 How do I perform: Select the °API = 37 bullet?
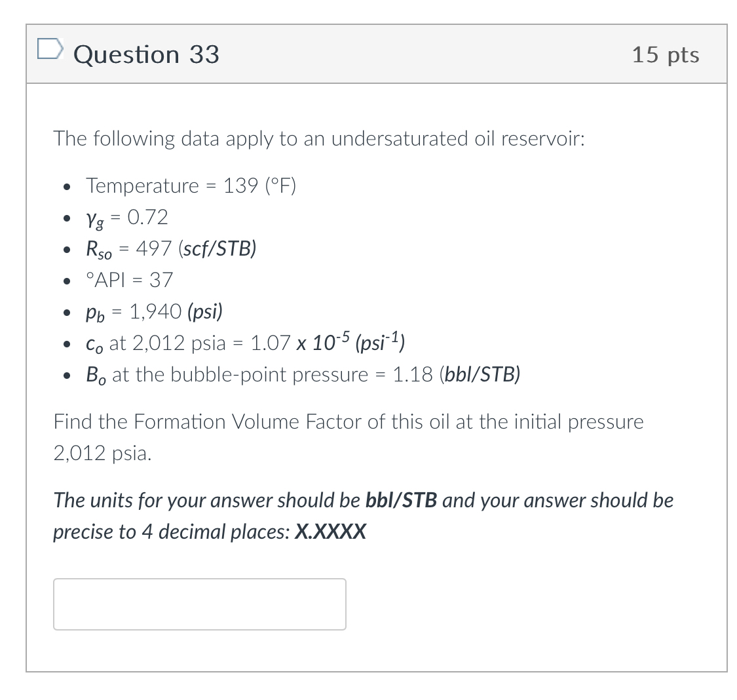pyautogui.click(x=128, y=280)
